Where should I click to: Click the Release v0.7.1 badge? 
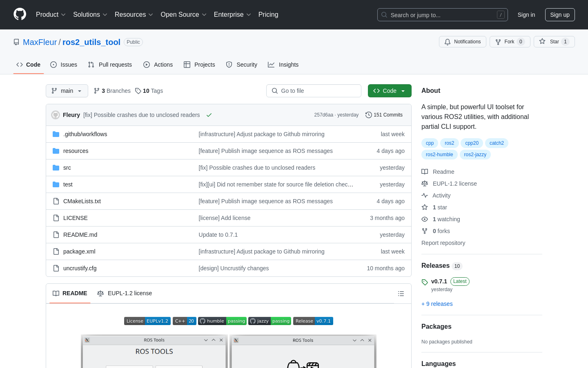click(313, 321)
